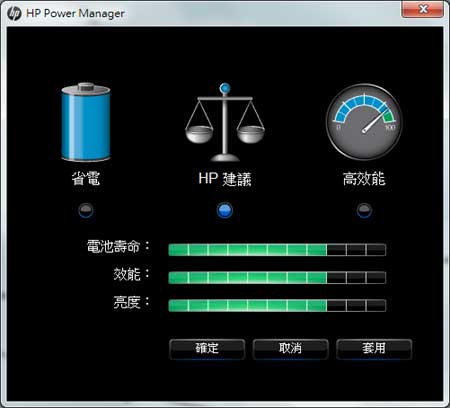This screenshot has height=408, width=450.
Task: Click the 效能 level bar
Action: [277, 277]
